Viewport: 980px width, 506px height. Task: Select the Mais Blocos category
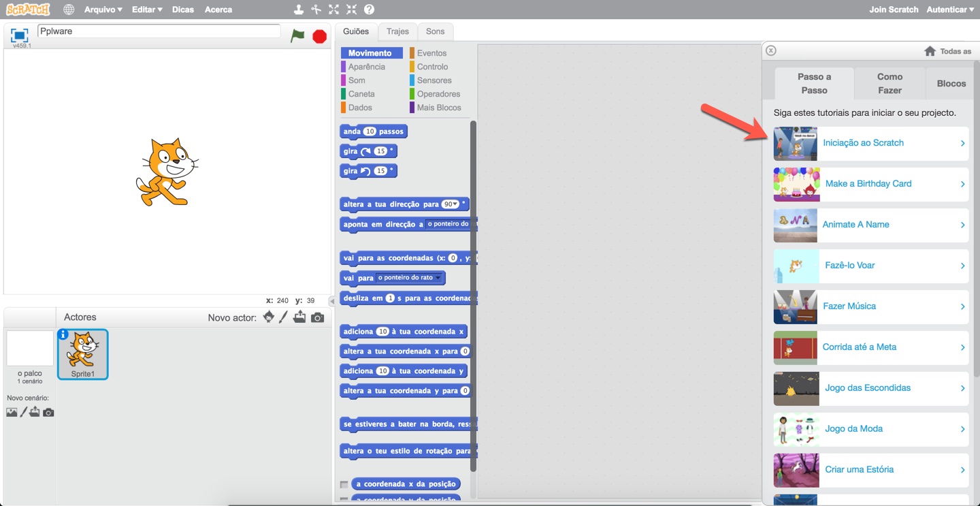click(439, 108)
